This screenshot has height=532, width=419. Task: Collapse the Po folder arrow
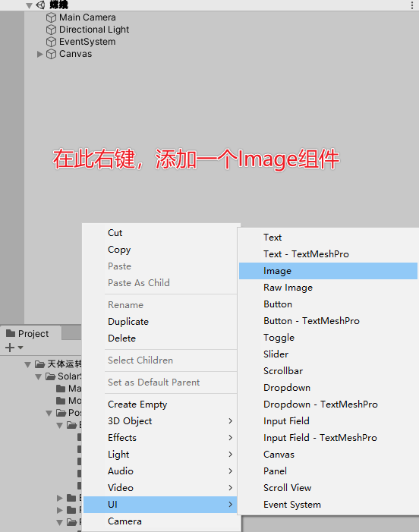point(49,414)
